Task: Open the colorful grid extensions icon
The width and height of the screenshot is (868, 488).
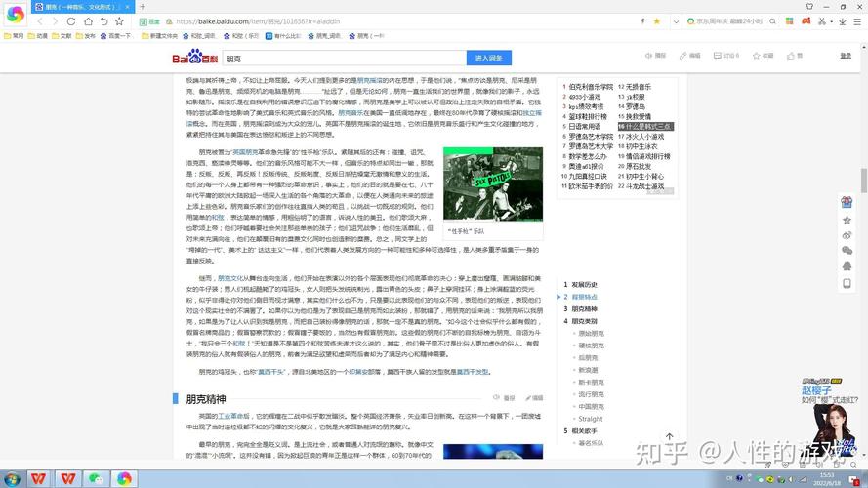Action: click(790, 21)
